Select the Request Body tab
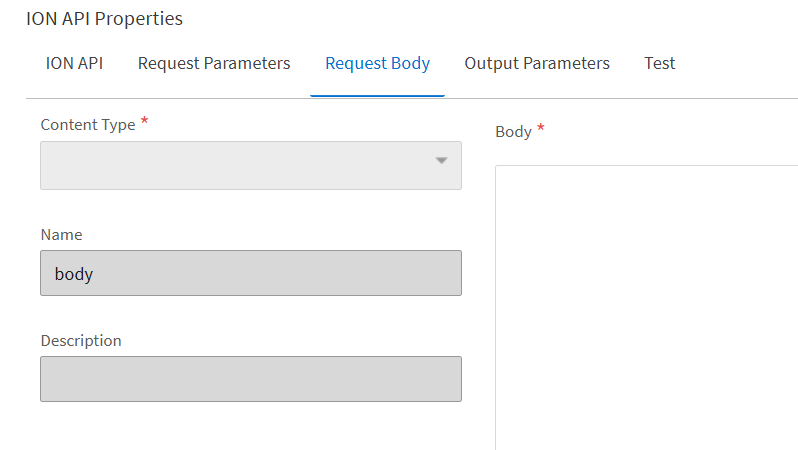Screen dimensions: 798x450 [x=377, y=64]
